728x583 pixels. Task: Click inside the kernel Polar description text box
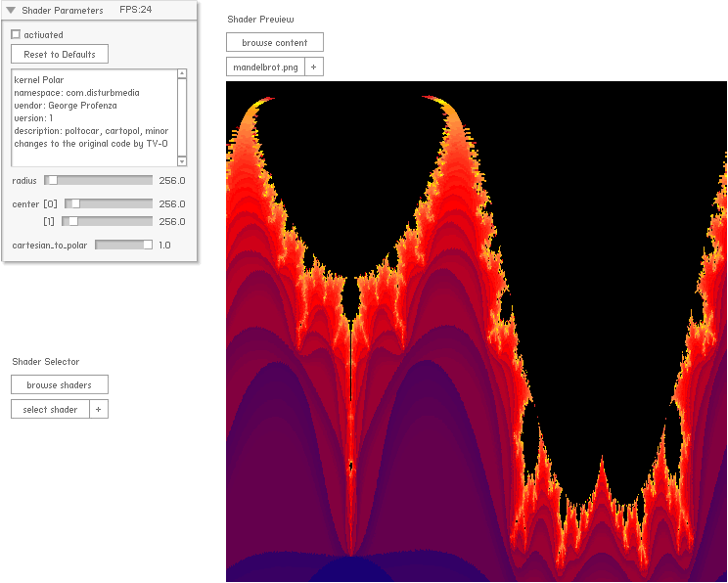pyautogui.click(x=93, y=117)
